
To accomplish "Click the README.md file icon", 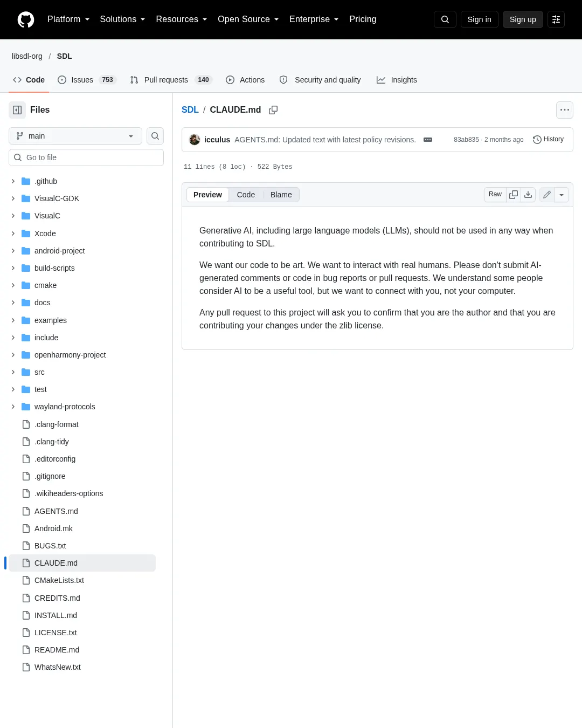I will coord(26,650).
